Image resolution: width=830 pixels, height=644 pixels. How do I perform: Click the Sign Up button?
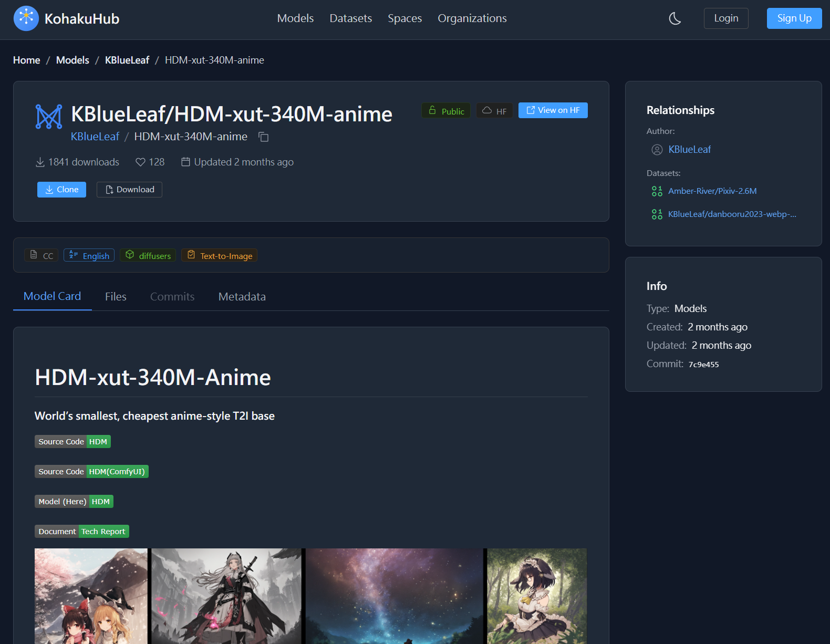point(794,18)
